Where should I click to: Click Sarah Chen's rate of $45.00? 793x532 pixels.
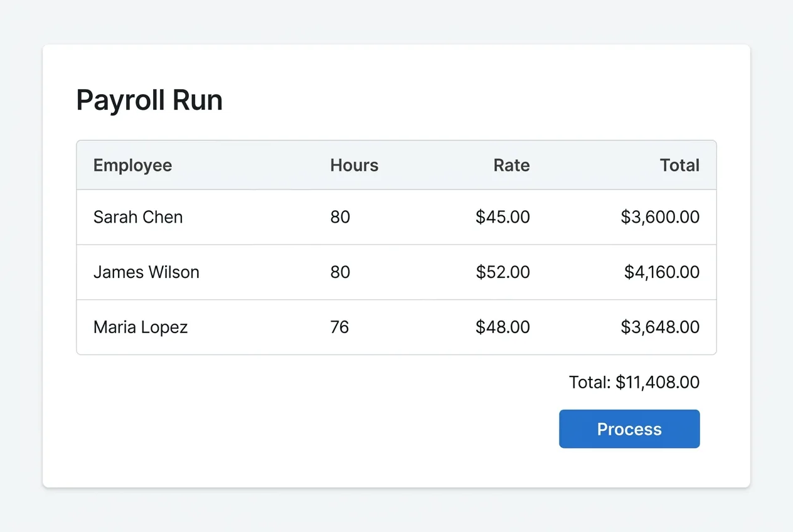[503, 216]
